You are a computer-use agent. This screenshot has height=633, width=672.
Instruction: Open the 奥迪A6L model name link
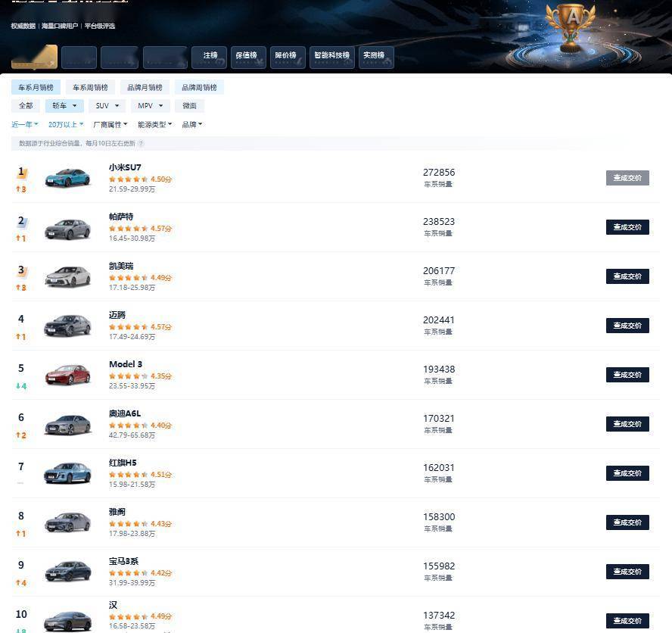click(125, 413)
